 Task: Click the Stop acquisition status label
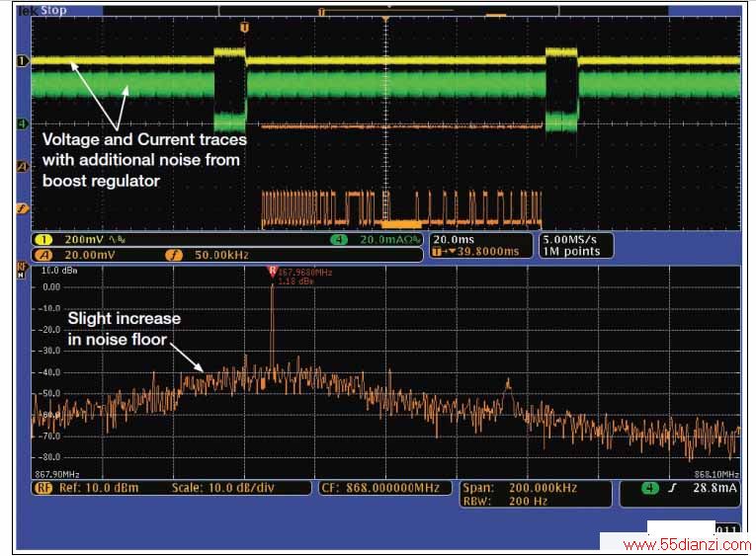(x=53, y=10)
